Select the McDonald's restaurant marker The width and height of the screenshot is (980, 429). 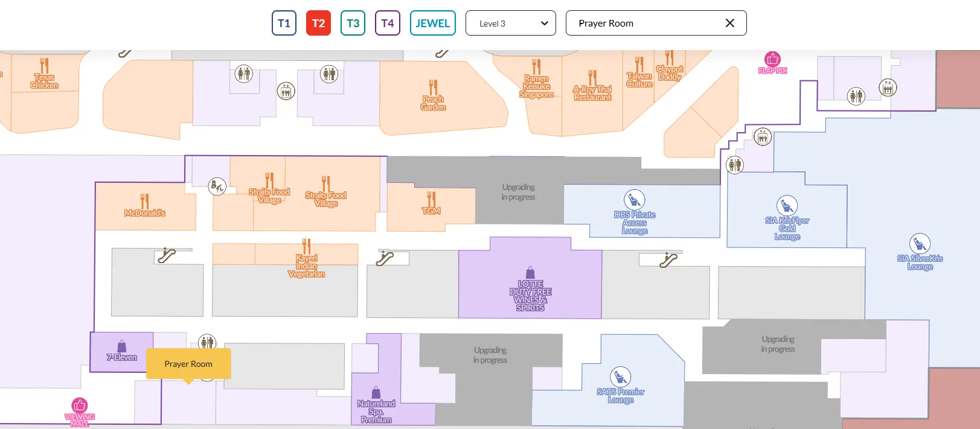pyautogui.click(x=144, y=205)
